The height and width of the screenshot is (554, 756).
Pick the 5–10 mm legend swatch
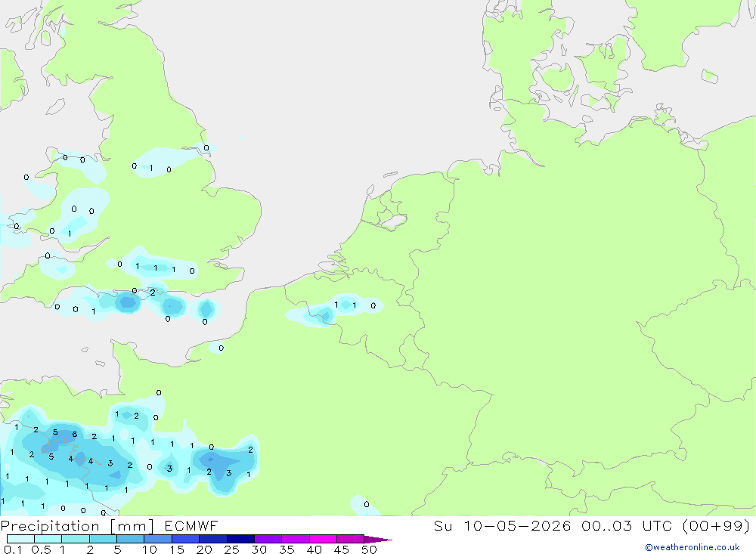pos(131,539)
